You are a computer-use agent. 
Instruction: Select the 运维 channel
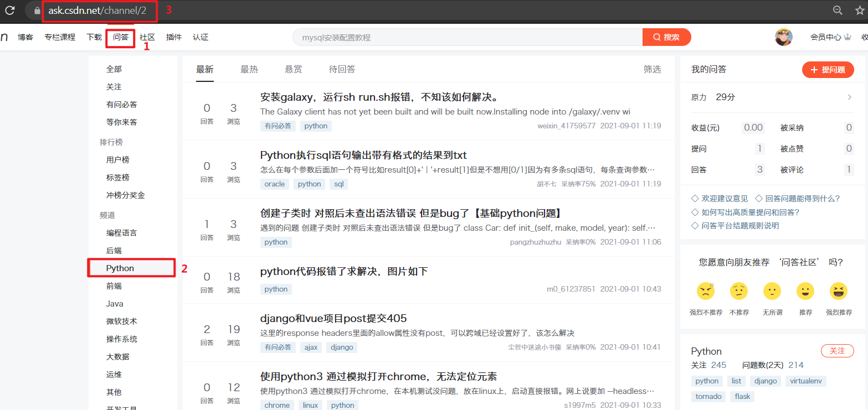[x=114, y=375]
